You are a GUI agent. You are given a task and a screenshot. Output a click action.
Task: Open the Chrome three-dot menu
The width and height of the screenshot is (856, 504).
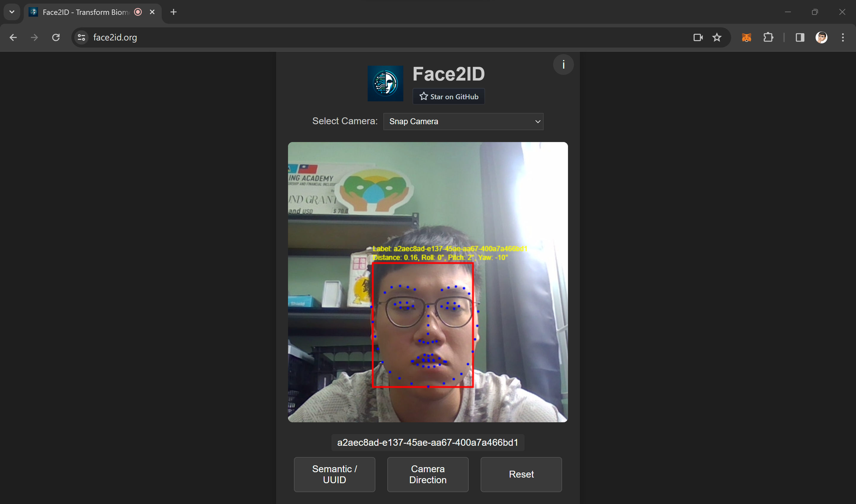click(843, 37)
